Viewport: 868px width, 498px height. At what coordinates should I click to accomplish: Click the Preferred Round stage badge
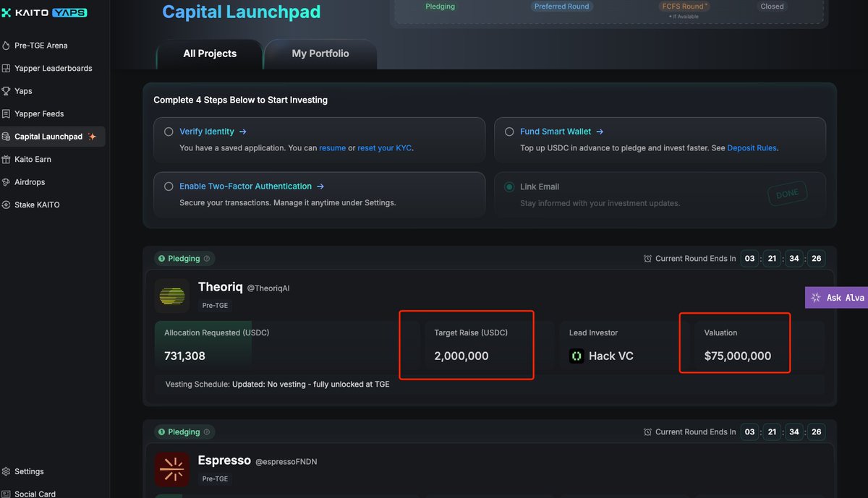[561, 7]
